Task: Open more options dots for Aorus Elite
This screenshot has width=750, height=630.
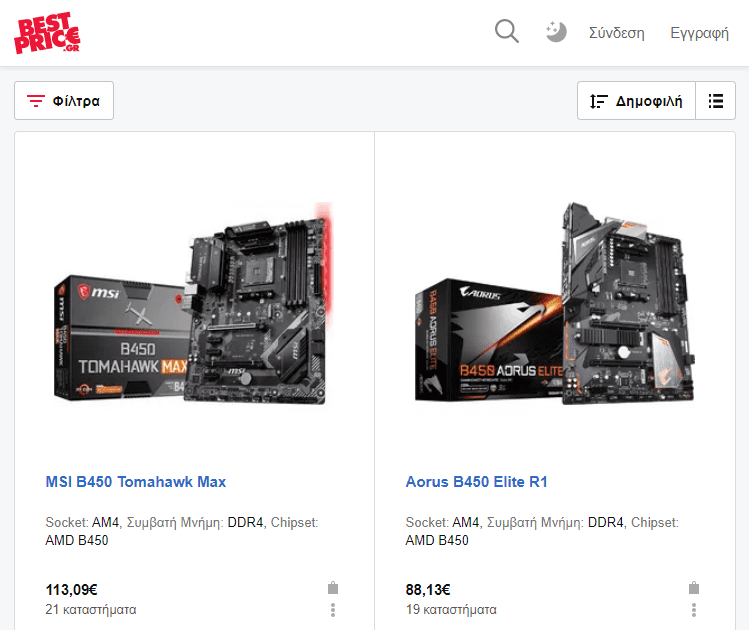Action: [694, 610]
